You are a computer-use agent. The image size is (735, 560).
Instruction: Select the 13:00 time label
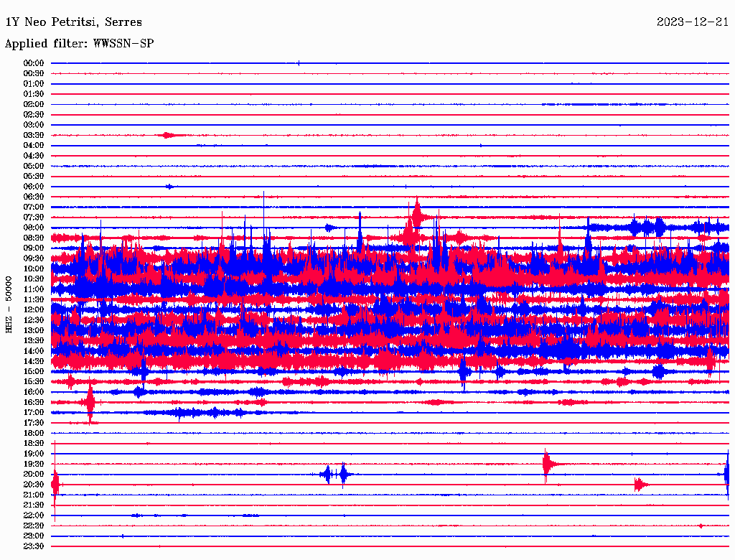click(x=34, y=330)
